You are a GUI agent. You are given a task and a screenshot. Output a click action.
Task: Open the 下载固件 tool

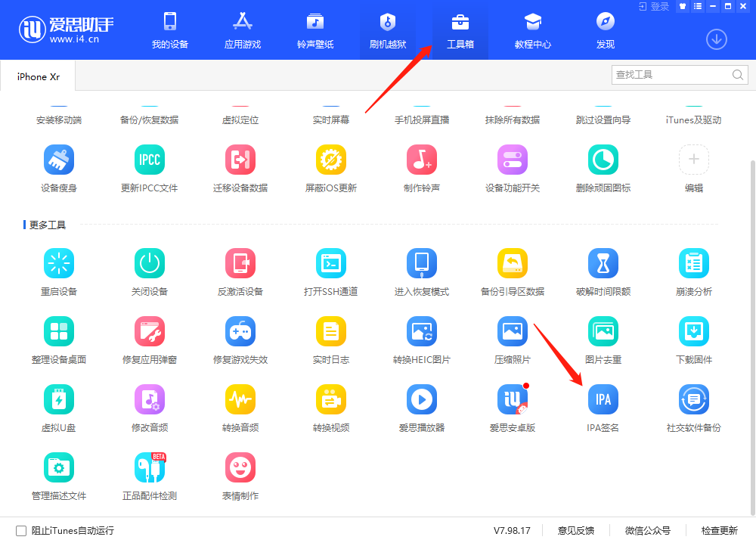coord(694,331)
